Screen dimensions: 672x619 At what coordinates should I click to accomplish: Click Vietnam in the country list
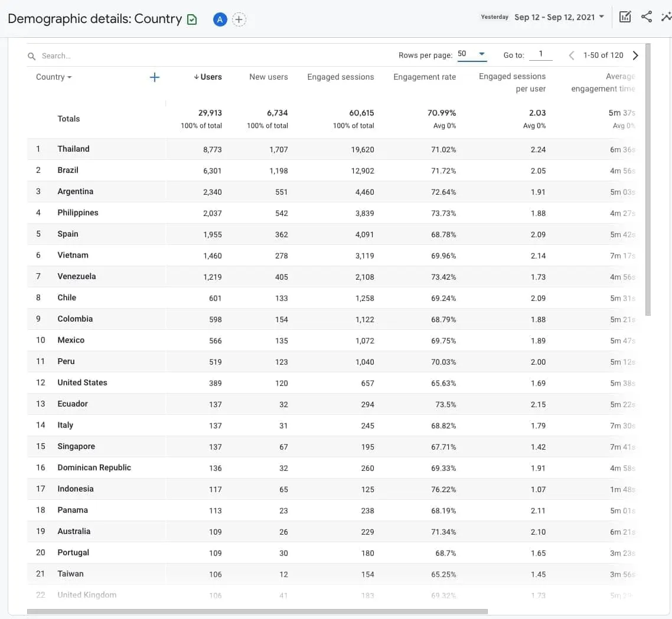[x=73, y=256]
